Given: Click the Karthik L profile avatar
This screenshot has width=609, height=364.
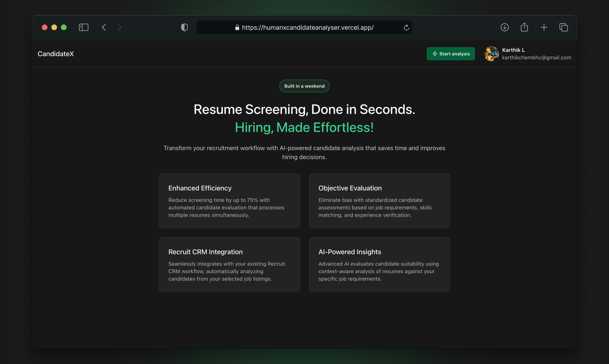Looking at the screenshot, I should tap(491, 54).
